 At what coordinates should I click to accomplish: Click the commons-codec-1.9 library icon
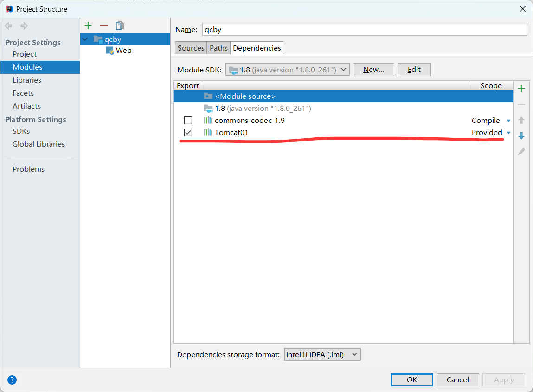coord(208,120)
